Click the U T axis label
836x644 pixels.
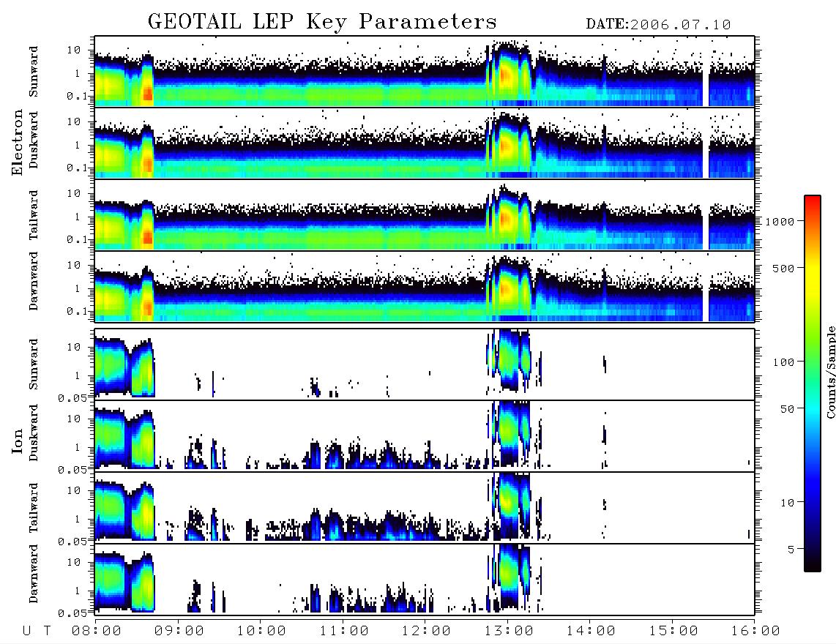[x=37, y=631]
